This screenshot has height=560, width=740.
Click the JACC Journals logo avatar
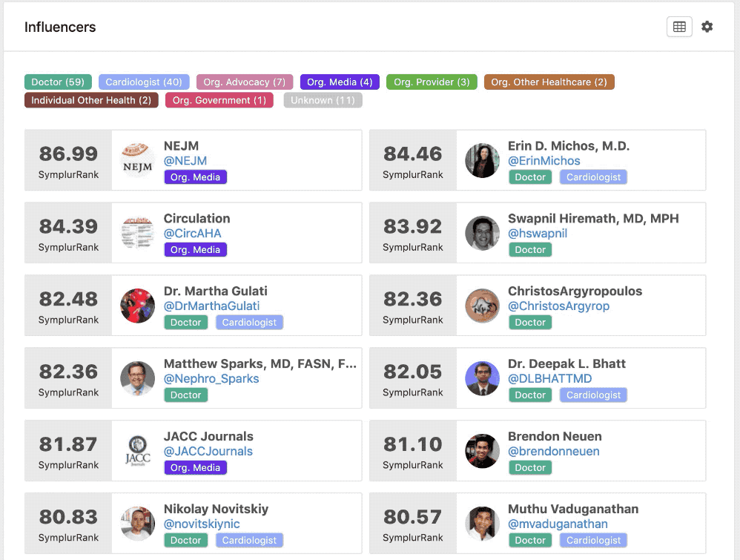click(x=137, y=451)
